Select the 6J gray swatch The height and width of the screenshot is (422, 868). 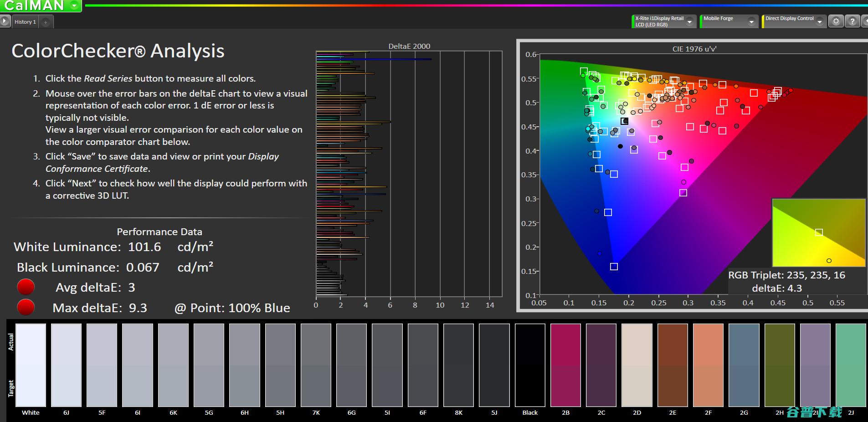[x=66, y=365]
